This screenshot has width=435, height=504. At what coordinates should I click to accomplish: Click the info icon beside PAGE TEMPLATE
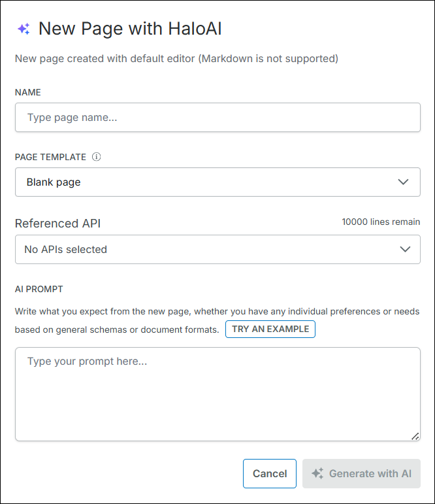click(x=97, y=157)
